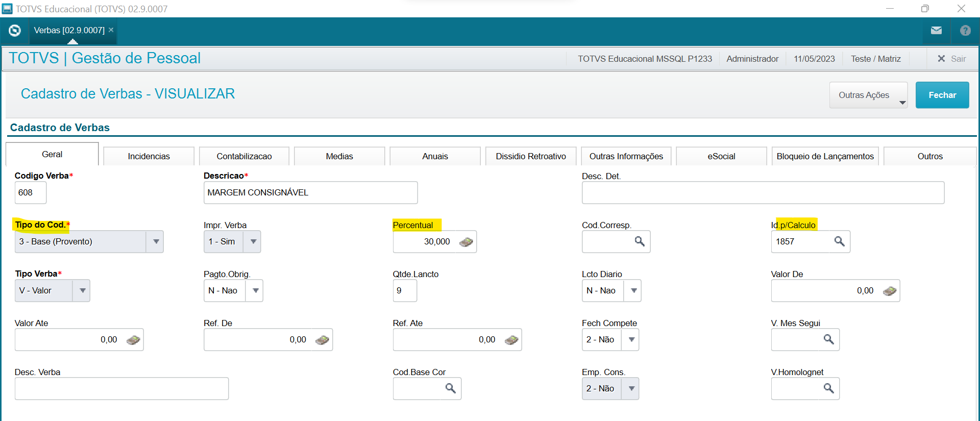Click the Percentual value 30,000
The height and width of the screenshot is (421, 980).
[x=437, y=242]
